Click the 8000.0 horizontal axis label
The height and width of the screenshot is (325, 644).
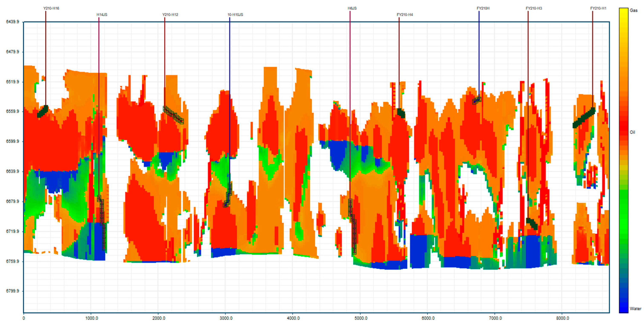pos(563,318)
